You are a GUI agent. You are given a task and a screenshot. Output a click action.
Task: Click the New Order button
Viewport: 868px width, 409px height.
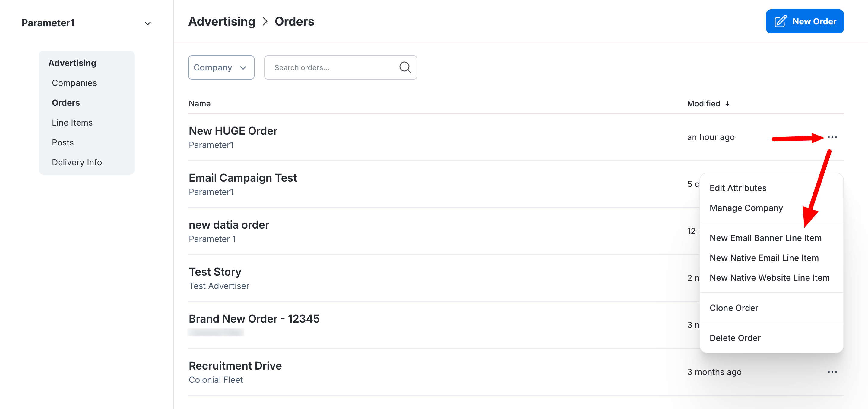(x=804, y=22)
